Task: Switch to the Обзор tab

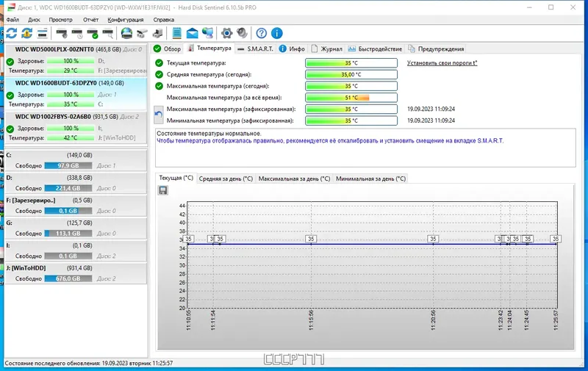Action: point(168,48)
